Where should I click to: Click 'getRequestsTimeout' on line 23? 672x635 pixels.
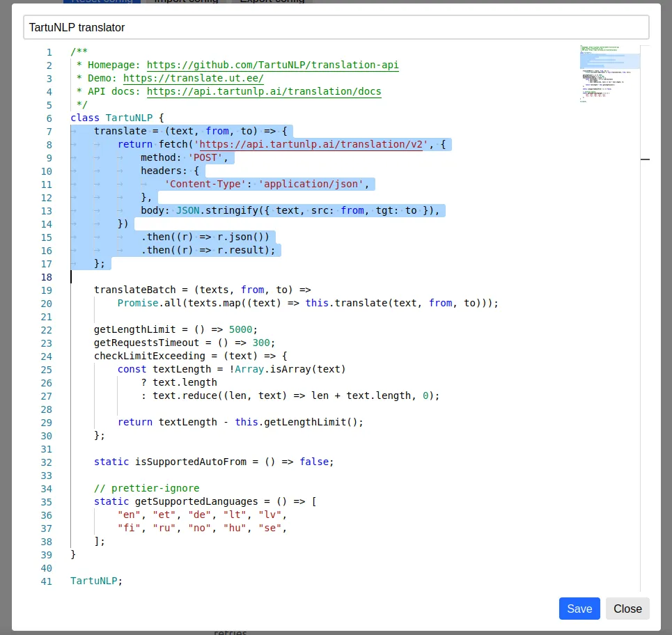(146, 343)
